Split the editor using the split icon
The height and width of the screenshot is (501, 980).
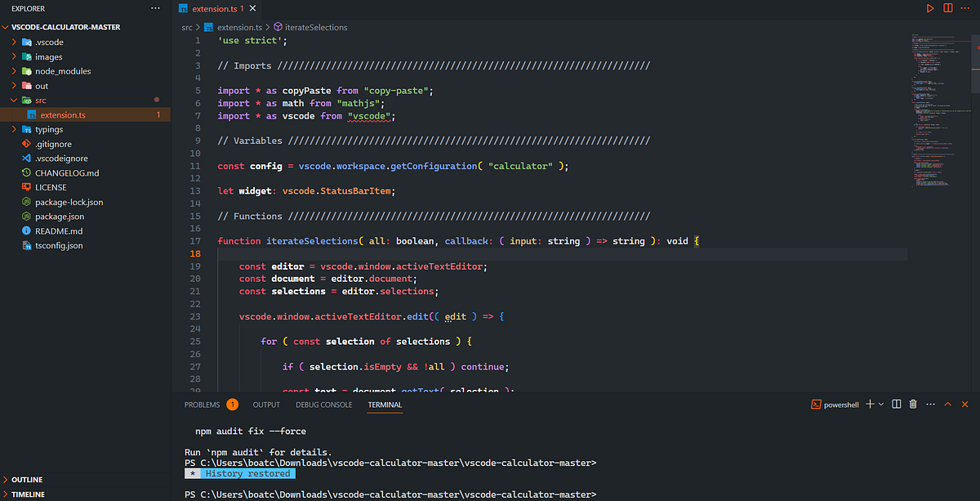[947, 8]
